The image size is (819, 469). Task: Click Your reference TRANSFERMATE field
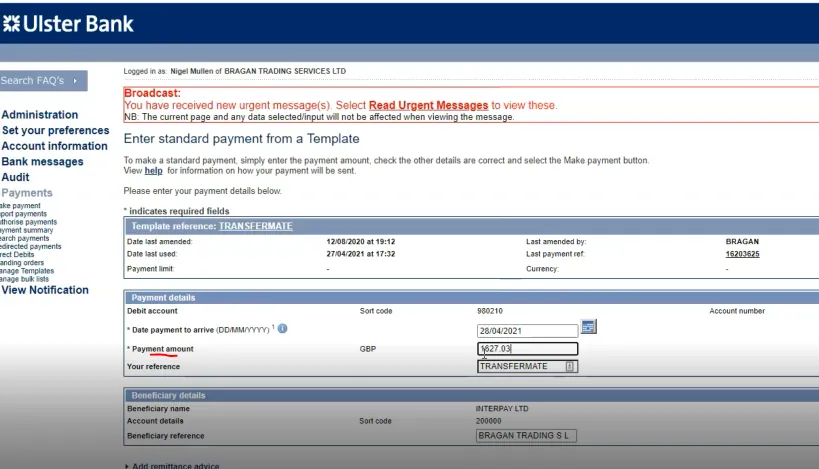pyautogui.click(x=527, y=366)
